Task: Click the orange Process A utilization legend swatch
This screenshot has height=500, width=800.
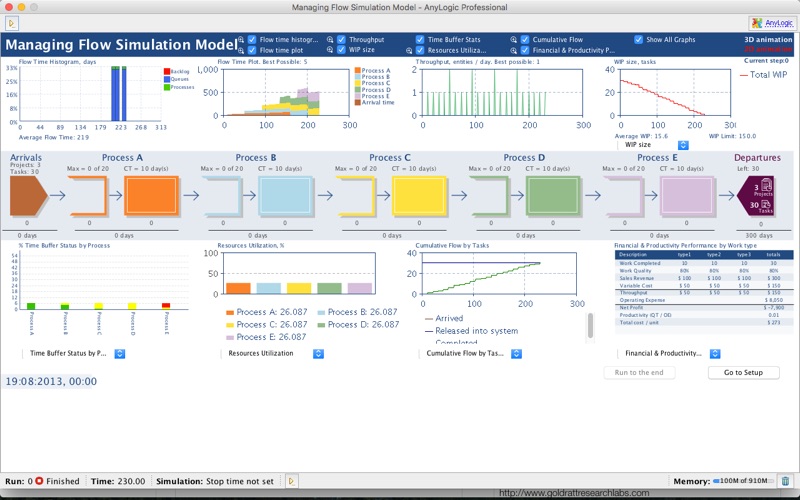Action: pos(230,312)
